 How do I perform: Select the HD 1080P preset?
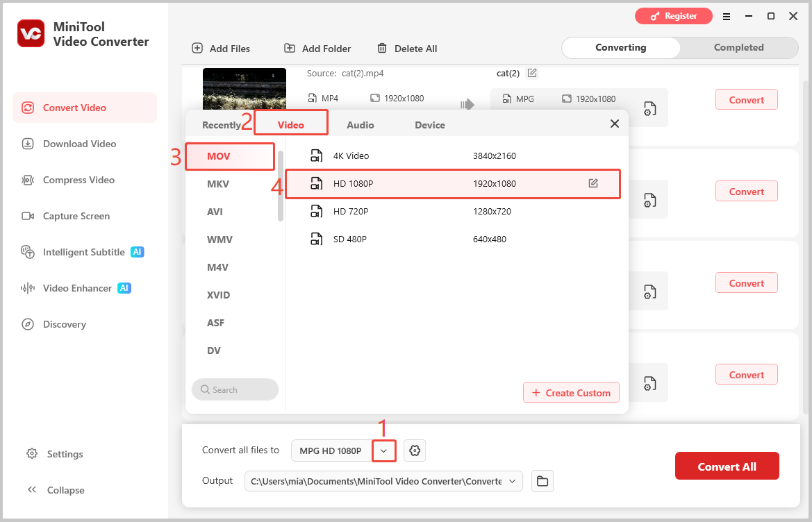point(453,184)
